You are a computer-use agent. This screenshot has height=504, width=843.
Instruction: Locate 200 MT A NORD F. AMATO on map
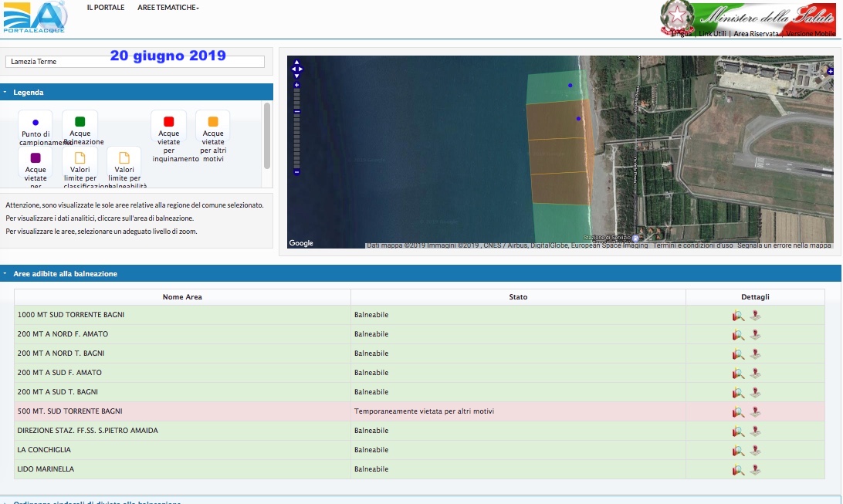tap(755, 335)
